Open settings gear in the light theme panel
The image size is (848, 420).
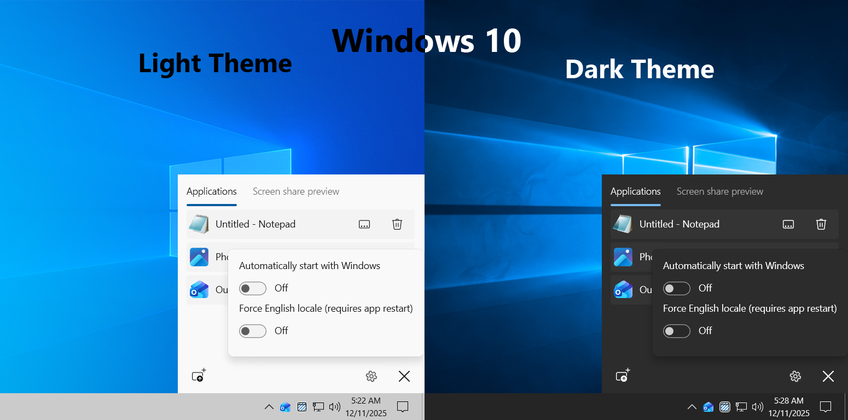click(371, 376)
